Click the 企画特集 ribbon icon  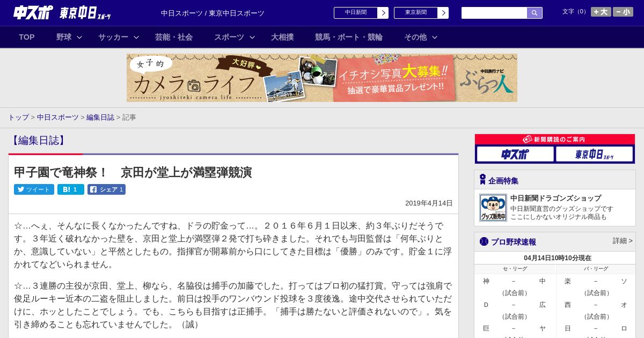click(482, 180)
